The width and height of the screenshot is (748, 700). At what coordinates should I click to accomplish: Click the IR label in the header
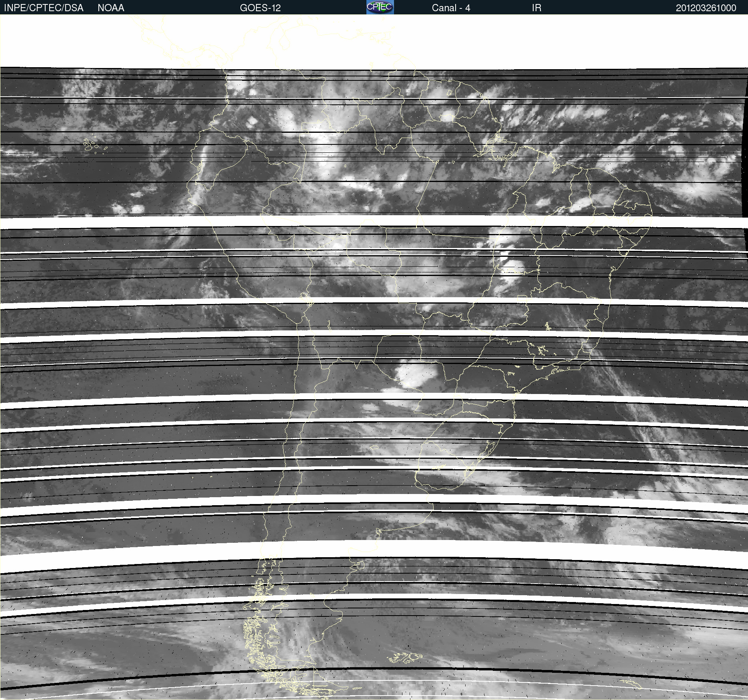(536, 8)
